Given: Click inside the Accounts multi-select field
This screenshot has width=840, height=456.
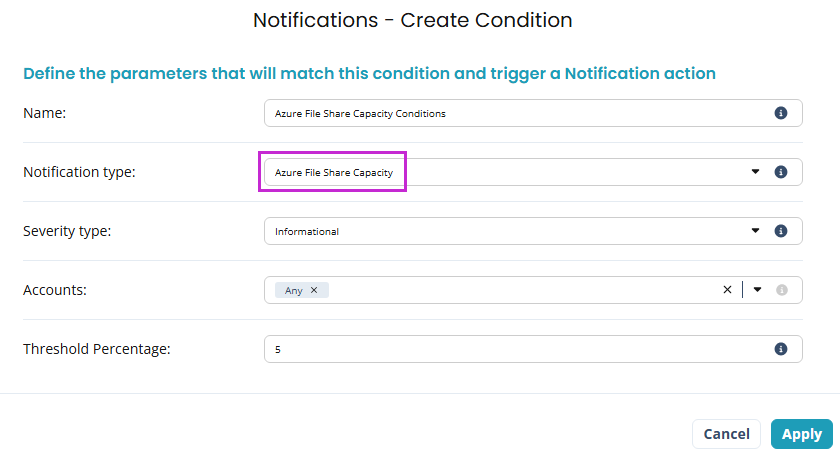Looking at the screenshot, I should 520,290.
